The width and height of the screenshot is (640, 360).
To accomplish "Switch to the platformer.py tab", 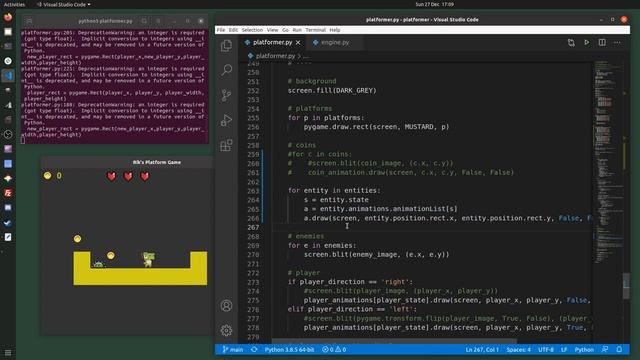I will (x=272, y=42).
